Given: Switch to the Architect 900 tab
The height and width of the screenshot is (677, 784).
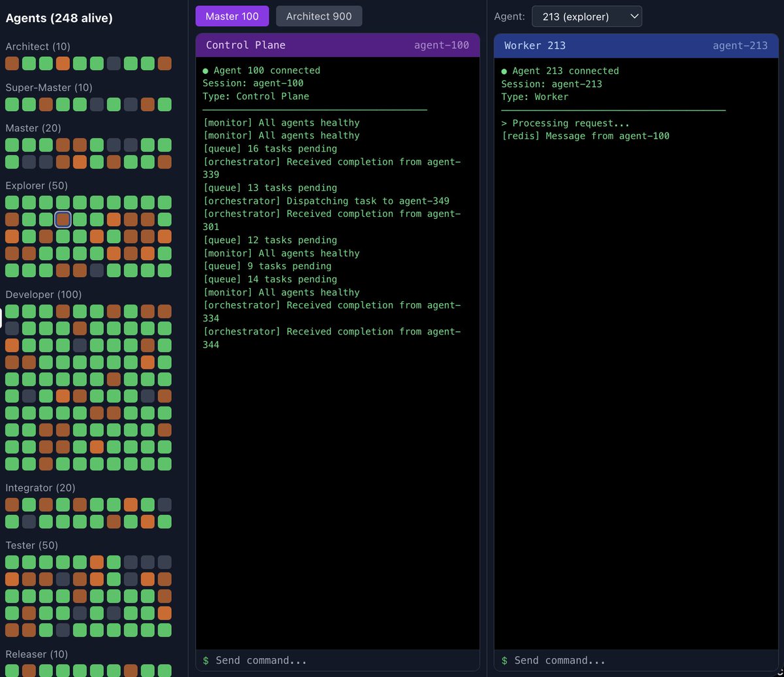Looking at the screenshot, I should 319,16.
